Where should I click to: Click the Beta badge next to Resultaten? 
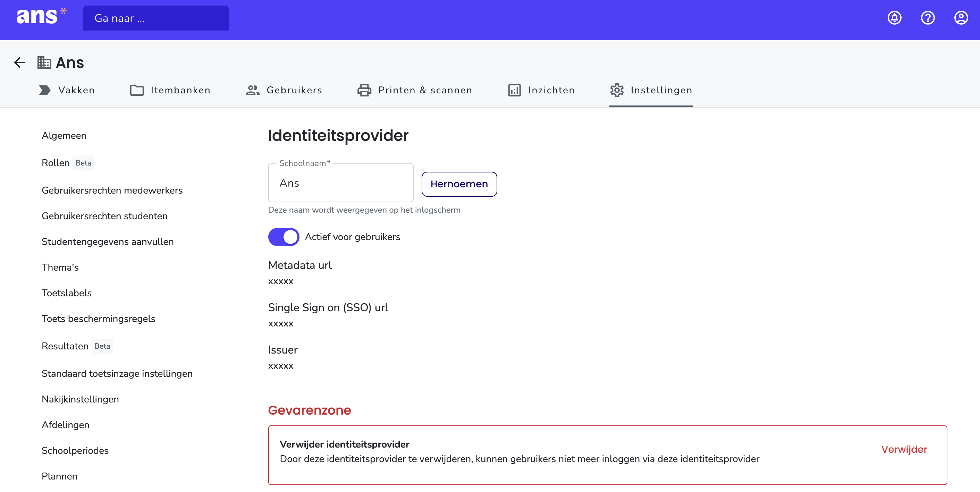102,346
